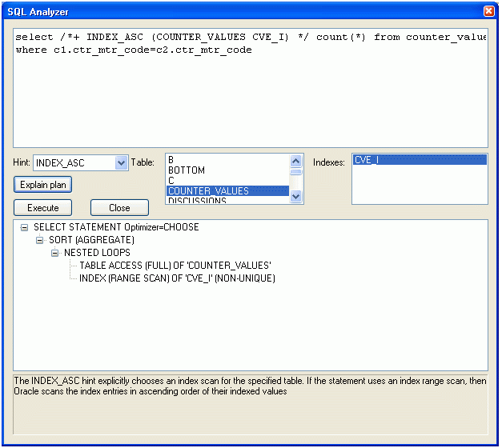Click the Explain plan button
The image size is (502, 448).
(x=43, y=185)
